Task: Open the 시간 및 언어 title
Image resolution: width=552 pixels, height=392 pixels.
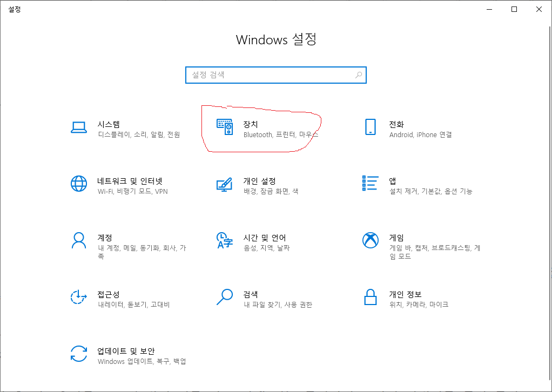Action: pyautogui.click(x=264, y=238)
